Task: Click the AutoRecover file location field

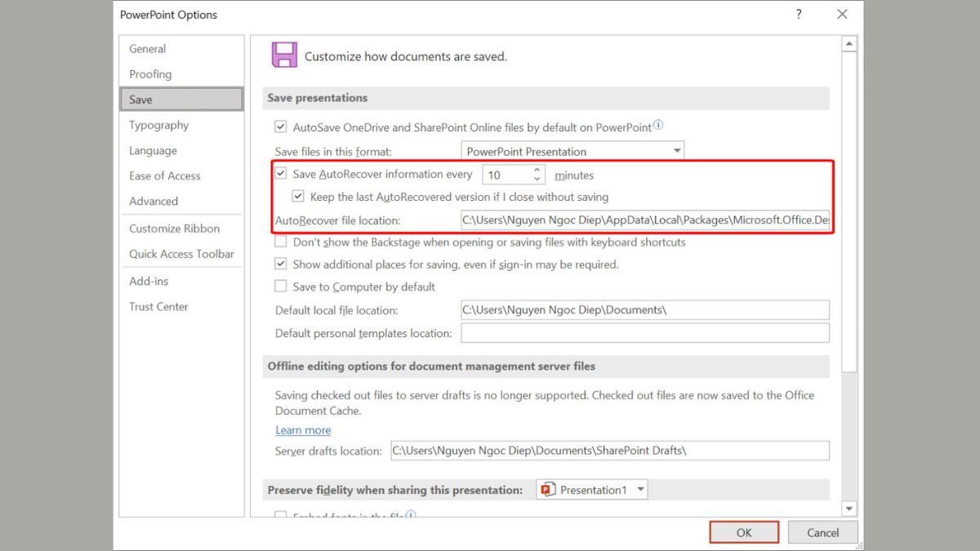Action: click(645, 220)
